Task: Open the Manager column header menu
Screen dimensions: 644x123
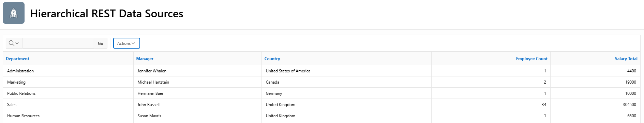Action: click(x=145, y=59)
